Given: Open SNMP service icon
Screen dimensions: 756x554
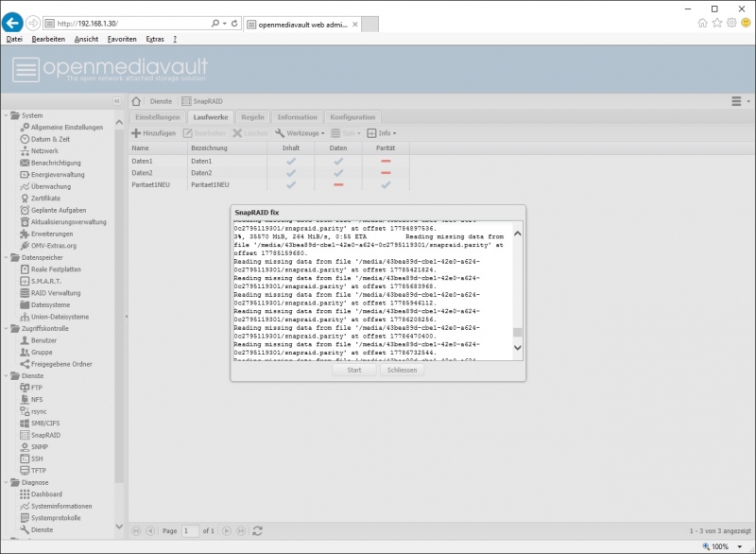Looking at the screenshot, I should pyautogui.click(x=25, y=447).
